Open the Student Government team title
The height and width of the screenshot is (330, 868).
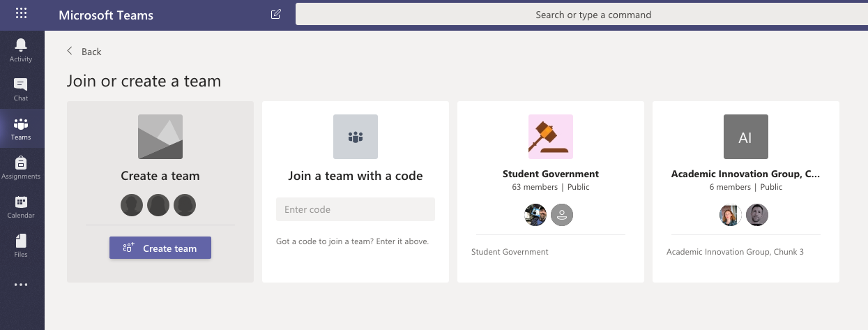551,174
